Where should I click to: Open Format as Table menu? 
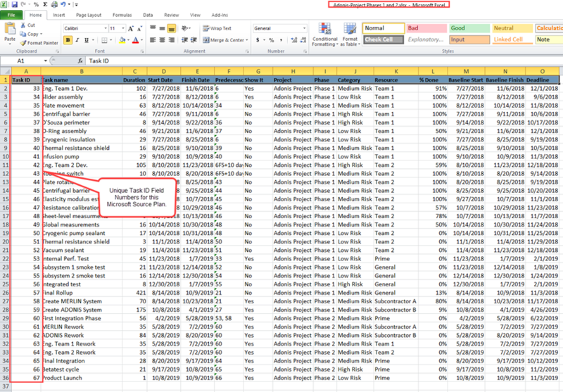coord(350,34)
